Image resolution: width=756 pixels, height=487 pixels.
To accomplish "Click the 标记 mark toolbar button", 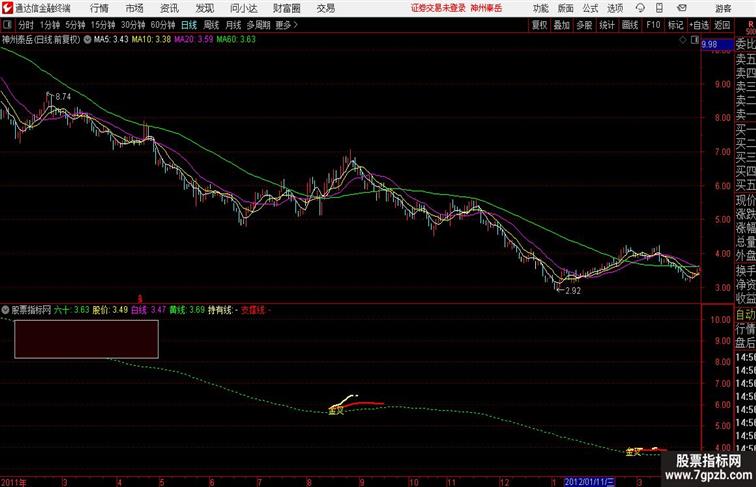I will (x=675, y=25).
